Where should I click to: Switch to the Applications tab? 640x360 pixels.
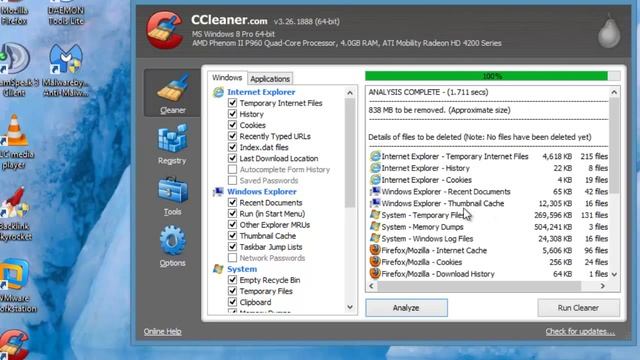pos(270,79)
